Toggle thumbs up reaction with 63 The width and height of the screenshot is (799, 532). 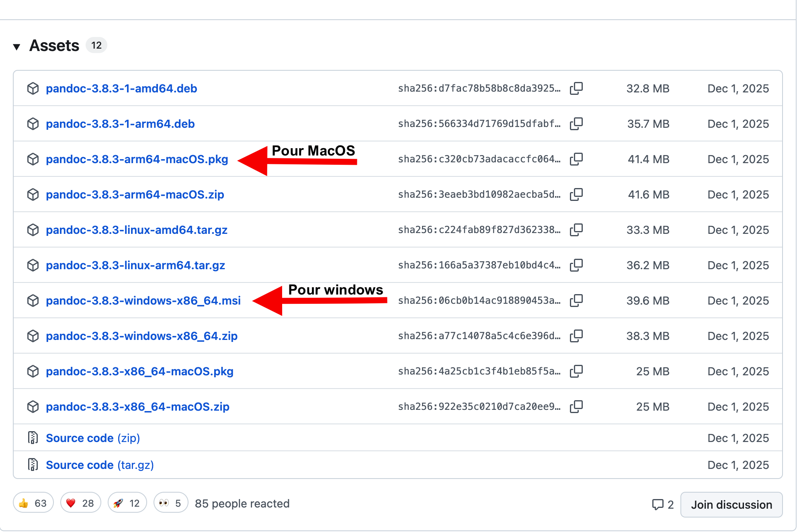point(33,503)
